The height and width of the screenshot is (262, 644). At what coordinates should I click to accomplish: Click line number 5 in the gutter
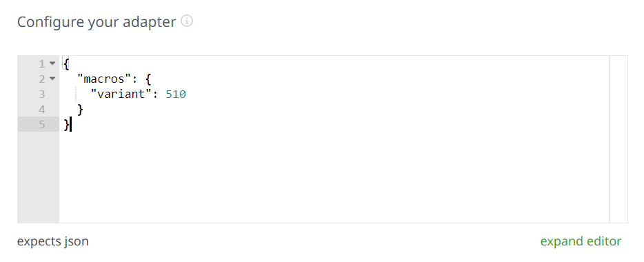coord(42,124)
